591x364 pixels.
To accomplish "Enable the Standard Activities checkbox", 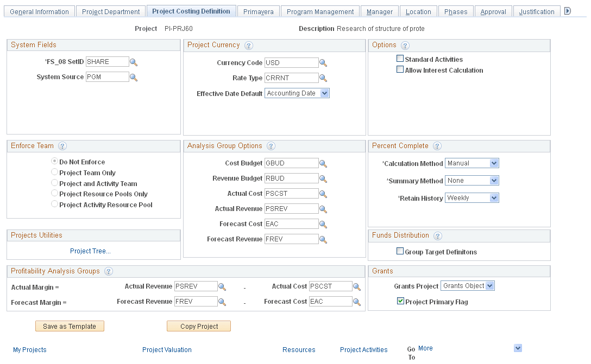I will click(400, 59).
